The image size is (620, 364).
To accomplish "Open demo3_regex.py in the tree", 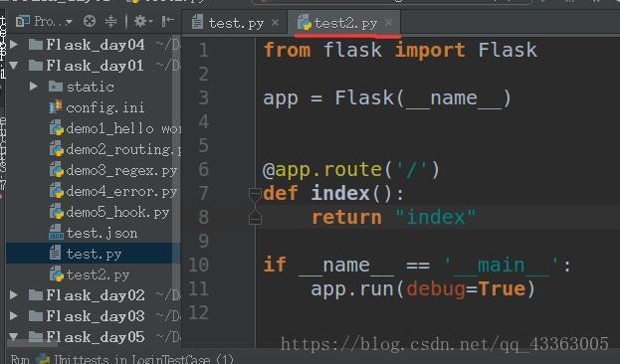I will 121,170.
